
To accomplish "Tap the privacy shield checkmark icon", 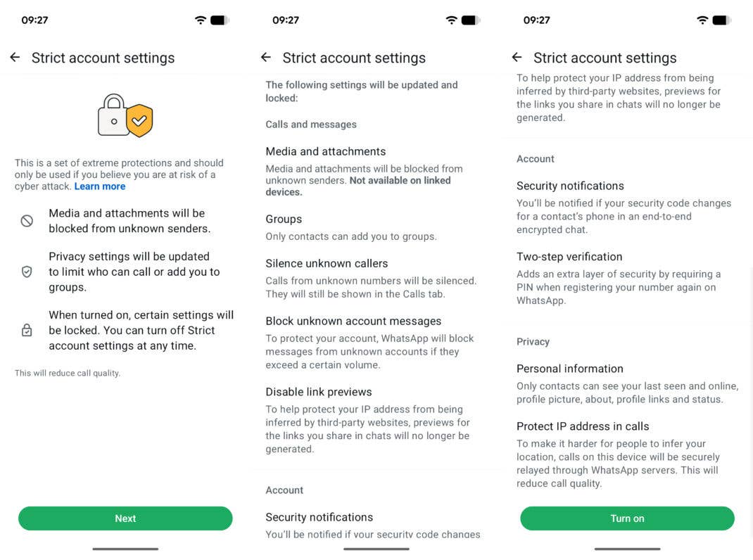I will tap(27, 272).
